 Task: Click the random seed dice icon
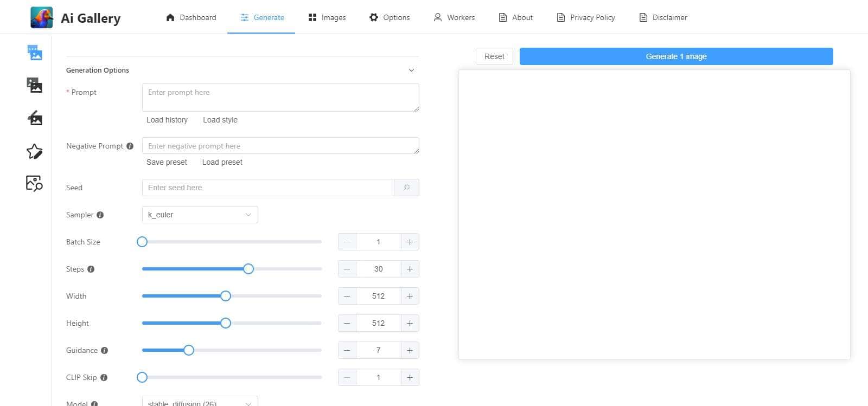[407, 188]
